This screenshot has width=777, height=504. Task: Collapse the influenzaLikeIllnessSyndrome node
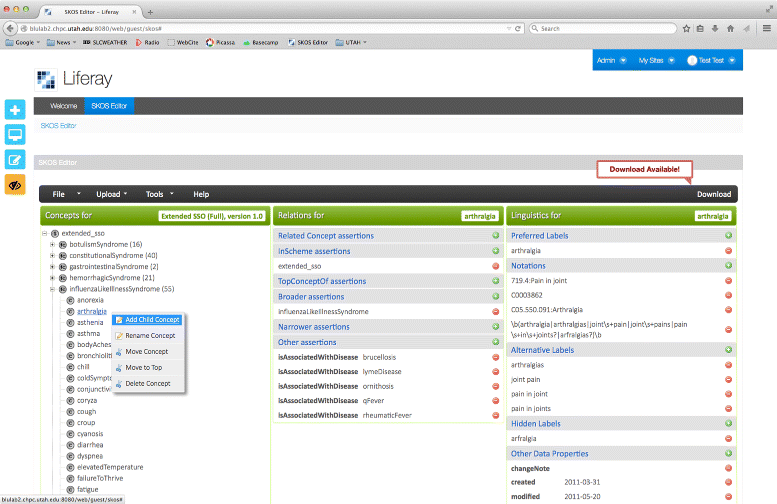coord(52,289)
